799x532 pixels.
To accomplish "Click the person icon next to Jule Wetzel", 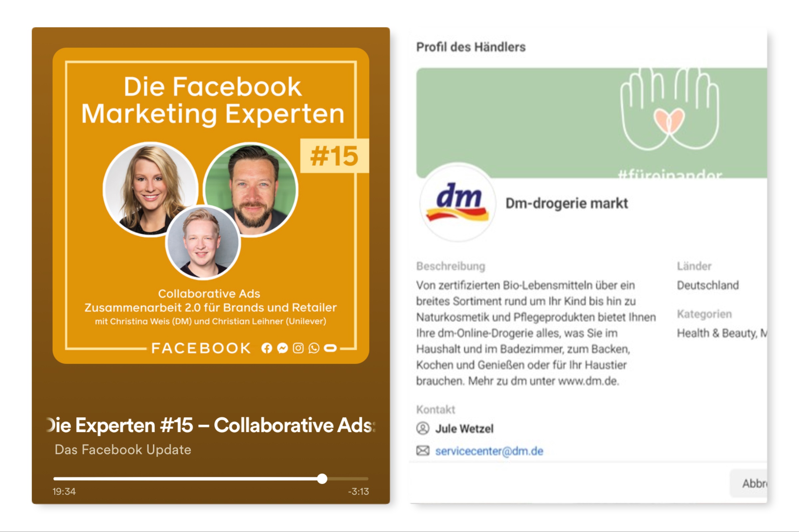I will [x=423, y=428].
